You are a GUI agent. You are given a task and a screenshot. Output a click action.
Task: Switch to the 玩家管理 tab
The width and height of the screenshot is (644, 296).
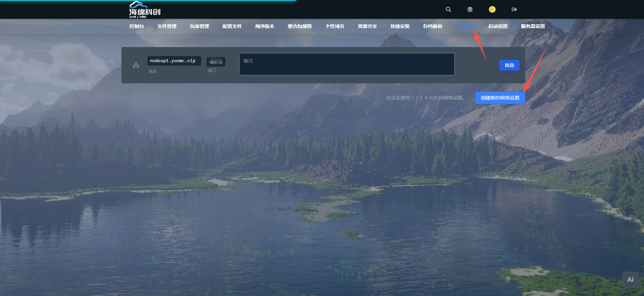click(200, 26)
